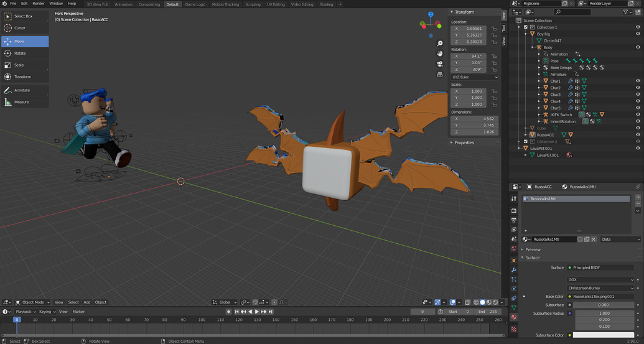Open the Object Mode dropdown
Screen dimensions: 644x344
coord(32,302)
